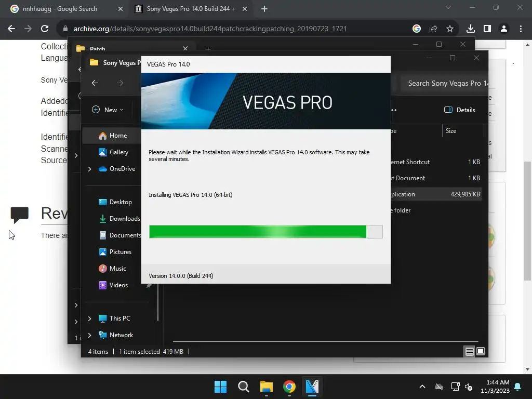The image size is (532, 399).
Task: Switch Explorer to details view icon
Action: [469, 352]
